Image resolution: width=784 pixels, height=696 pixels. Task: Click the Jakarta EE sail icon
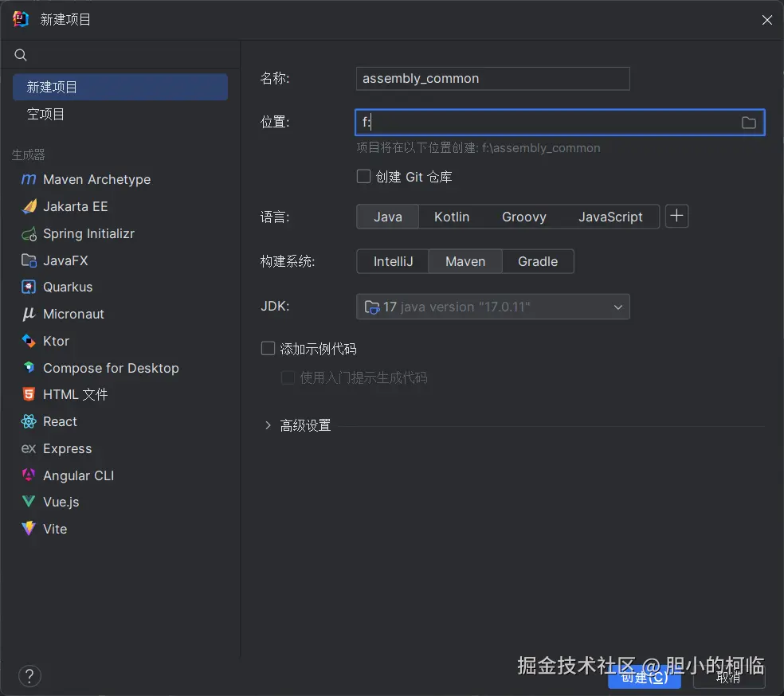29,205
